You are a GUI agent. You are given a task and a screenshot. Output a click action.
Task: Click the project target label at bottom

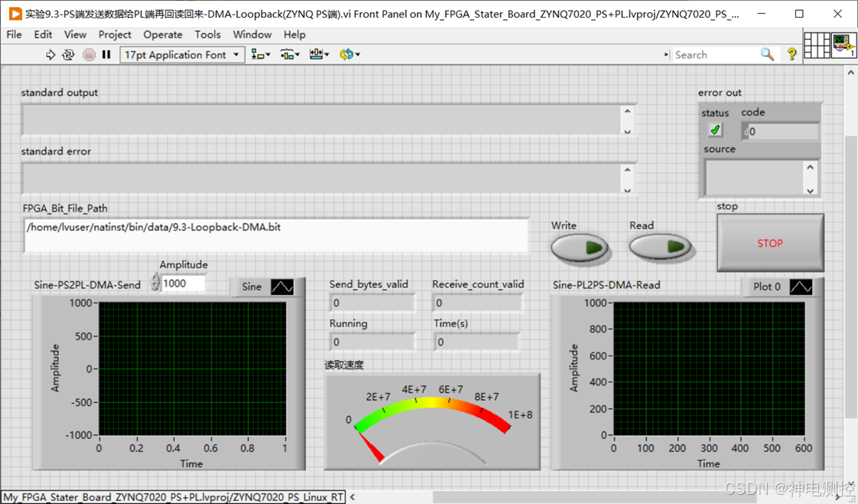pyautogui.click(x=174, y=497)
